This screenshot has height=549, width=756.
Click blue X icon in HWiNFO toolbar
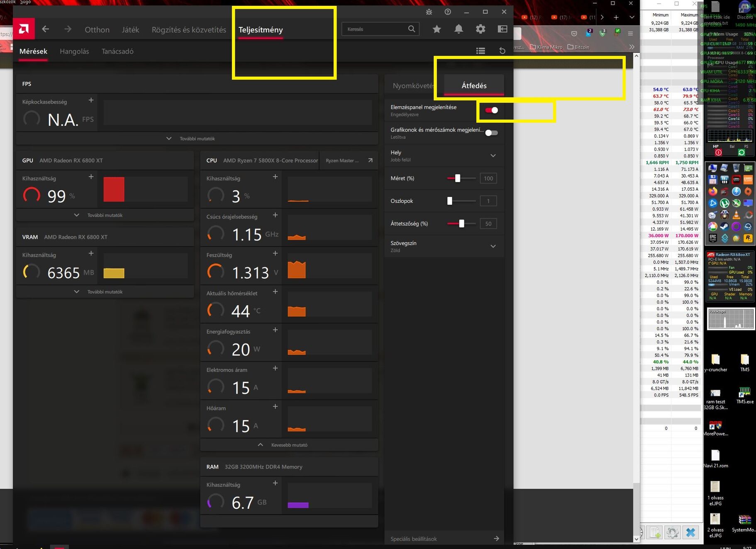coord(690,532)
